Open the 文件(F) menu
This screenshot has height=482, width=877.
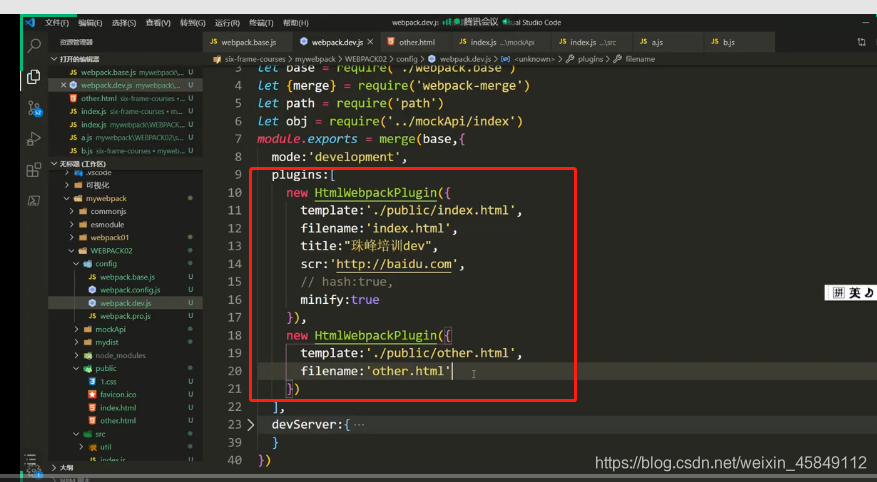coord(56,23)
